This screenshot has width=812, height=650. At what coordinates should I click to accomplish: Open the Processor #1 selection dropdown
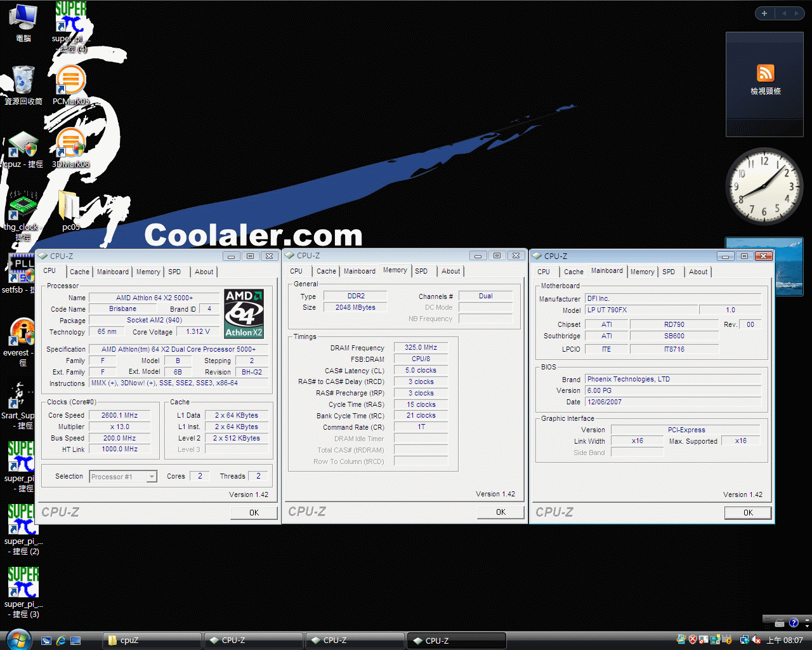pos(123,477)
